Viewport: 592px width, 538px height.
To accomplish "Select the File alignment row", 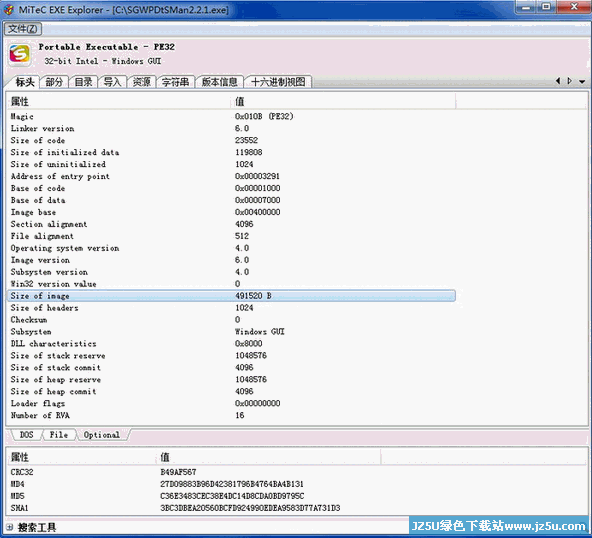I will (x=231, y=236).
